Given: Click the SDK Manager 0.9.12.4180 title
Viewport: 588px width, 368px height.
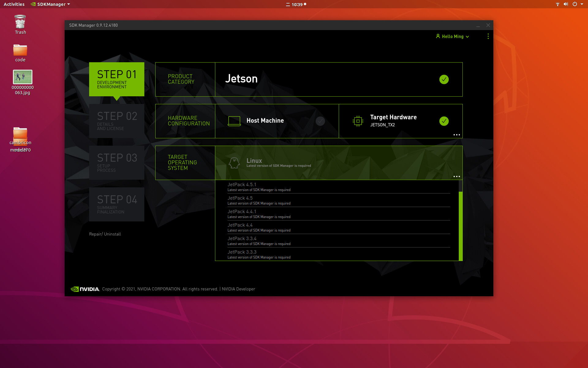Looking at the screenshot, I should [93, 25].
